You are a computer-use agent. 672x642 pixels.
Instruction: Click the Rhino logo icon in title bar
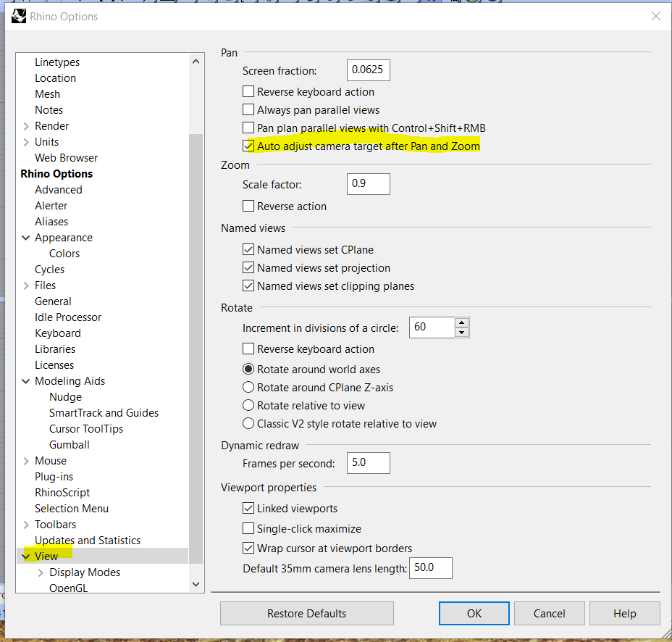click(x=18, y=16)
